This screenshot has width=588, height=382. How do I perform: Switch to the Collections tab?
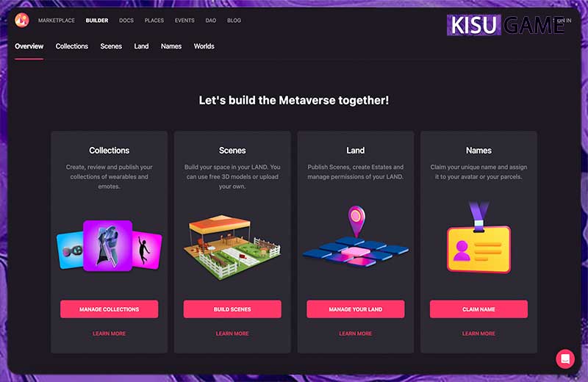pyautogui.click(x=71, y=46)
